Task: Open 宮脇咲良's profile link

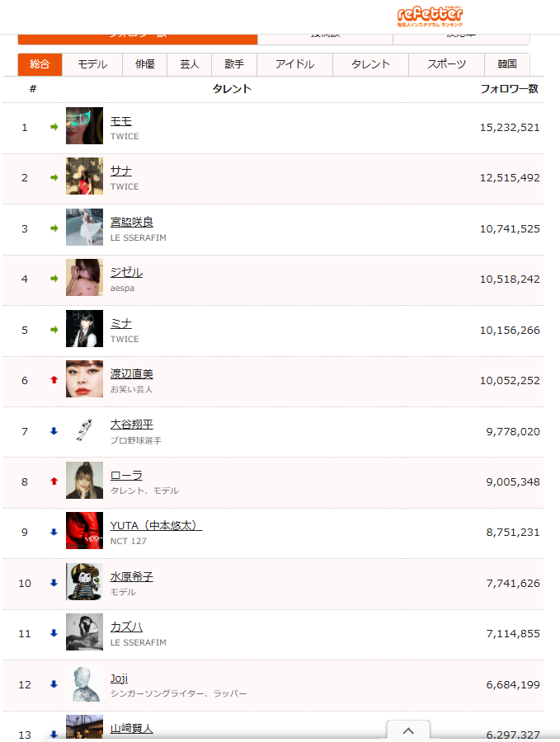Action: [x=132, y=222]
